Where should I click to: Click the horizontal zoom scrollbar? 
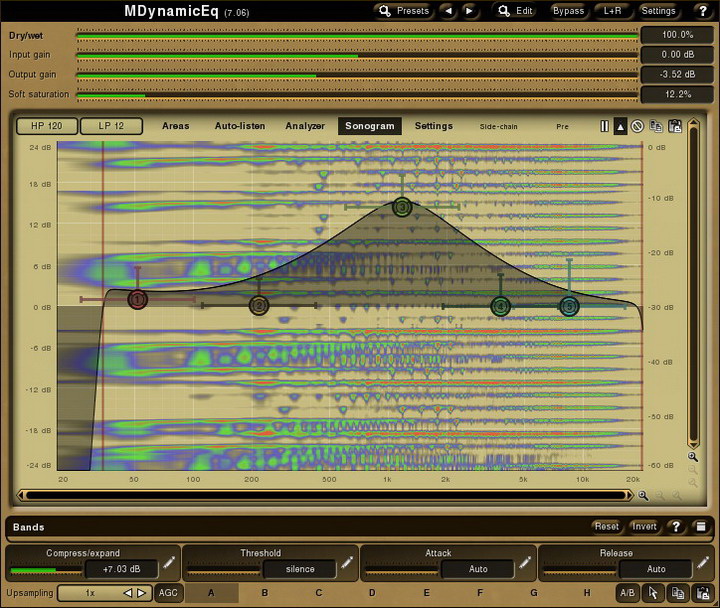[x=327, y=495]
